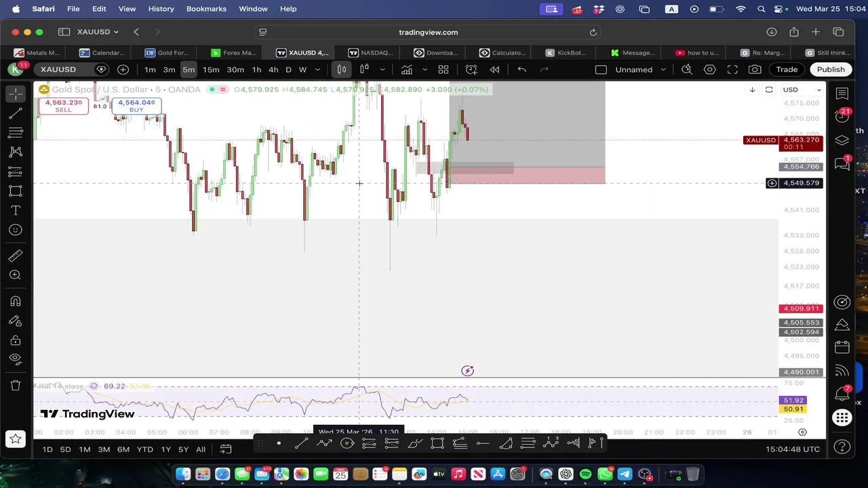Image resolution: width=868 pixels, height=488 pixels.
Task: Click the Publish button
Action: point(831,69)
